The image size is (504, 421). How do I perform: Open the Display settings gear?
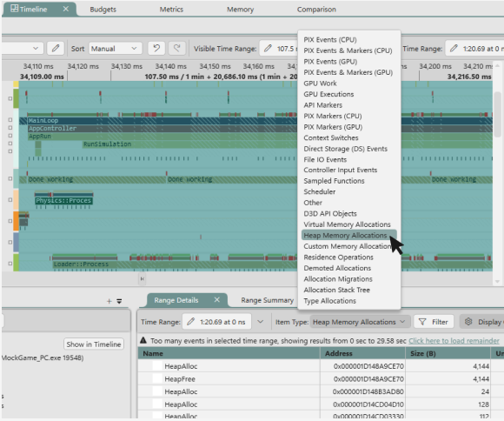pyautogui.click(x=468, y=322)
